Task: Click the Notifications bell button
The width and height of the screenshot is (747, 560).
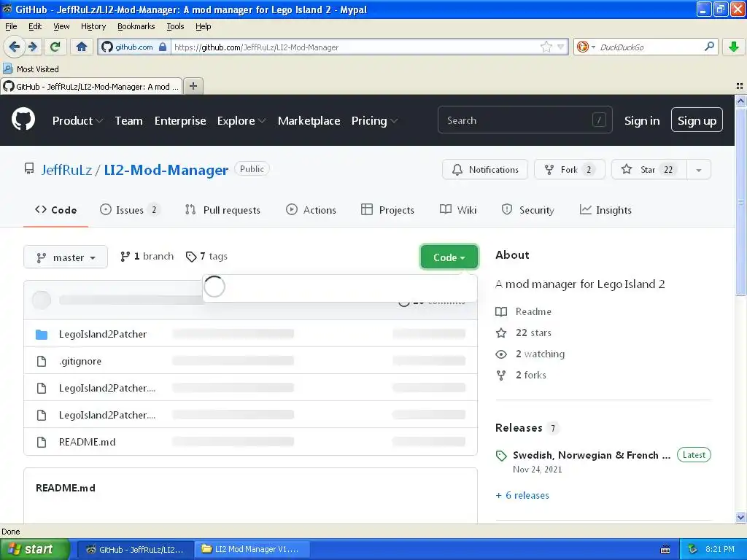Action: (x=485, y=169)
